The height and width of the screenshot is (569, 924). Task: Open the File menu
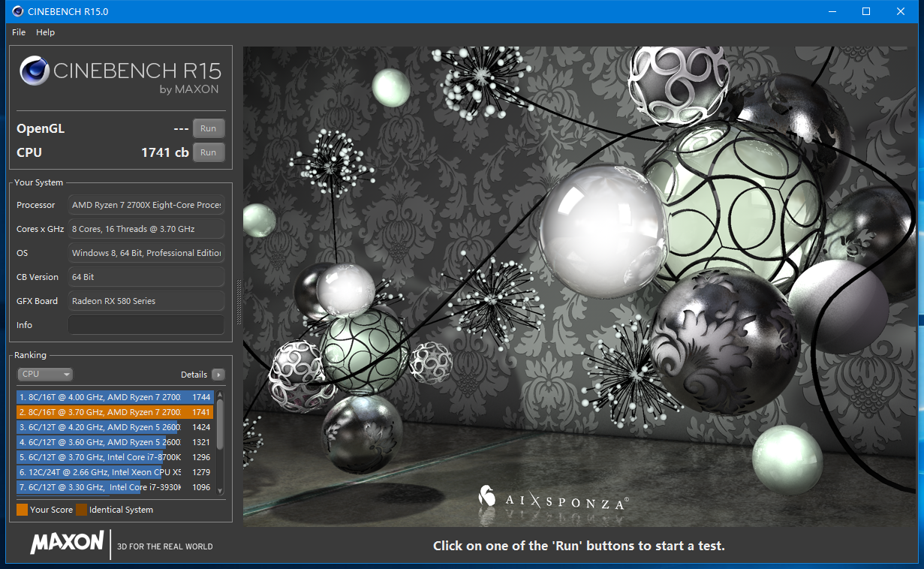pos(19,32)
